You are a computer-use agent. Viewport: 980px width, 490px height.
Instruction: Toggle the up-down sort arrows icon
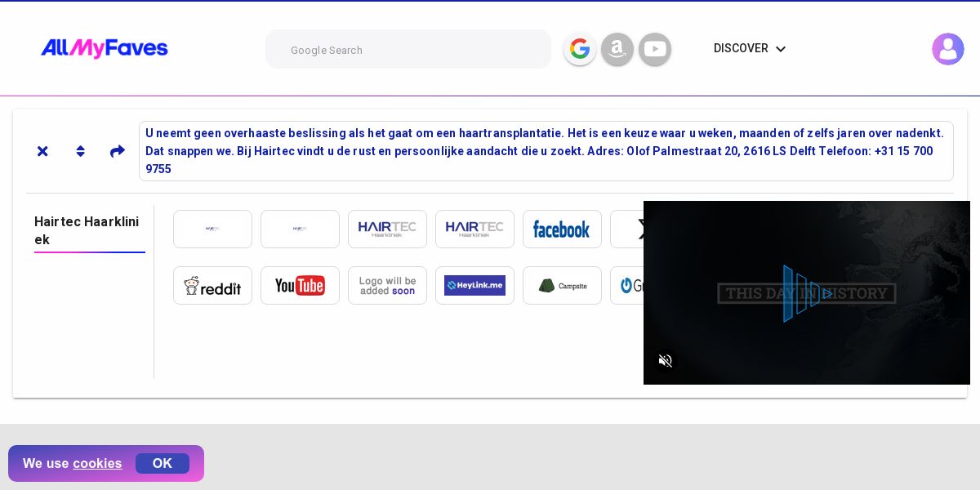point(80,151)
